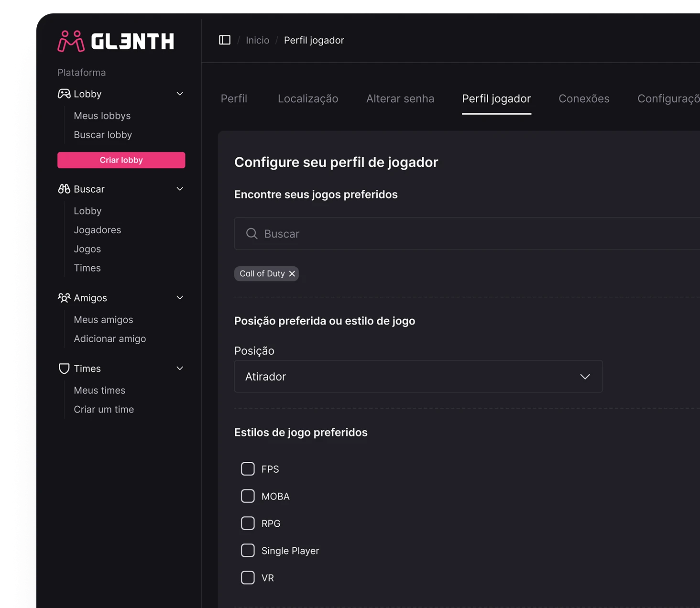The height and width of the screenshot is (608, 700).
Task: Toggle the sidebar panel icon
Action: pyautogui.click(x=225, y=40)
